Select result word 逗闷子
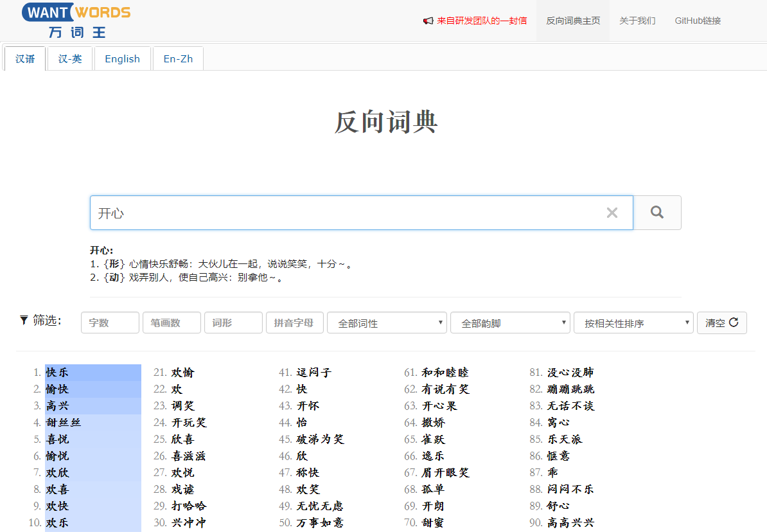Screen dimensions: 767x532 (x=314, y=373)
